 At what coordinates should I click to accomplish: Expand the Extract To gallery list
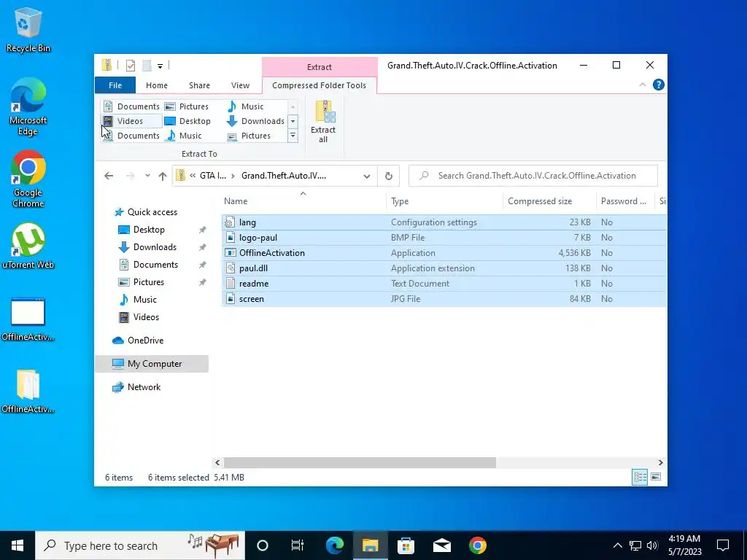coord(293,136)
